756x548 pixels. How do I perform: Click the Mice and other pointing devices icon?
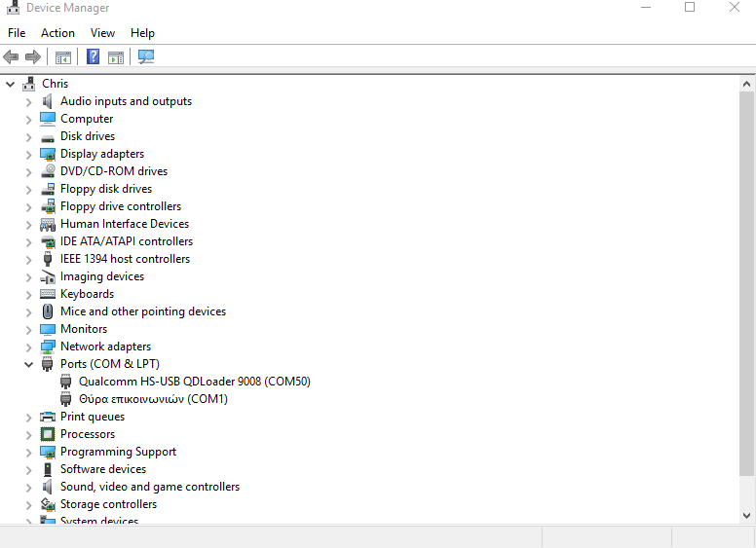pos(47,311)
